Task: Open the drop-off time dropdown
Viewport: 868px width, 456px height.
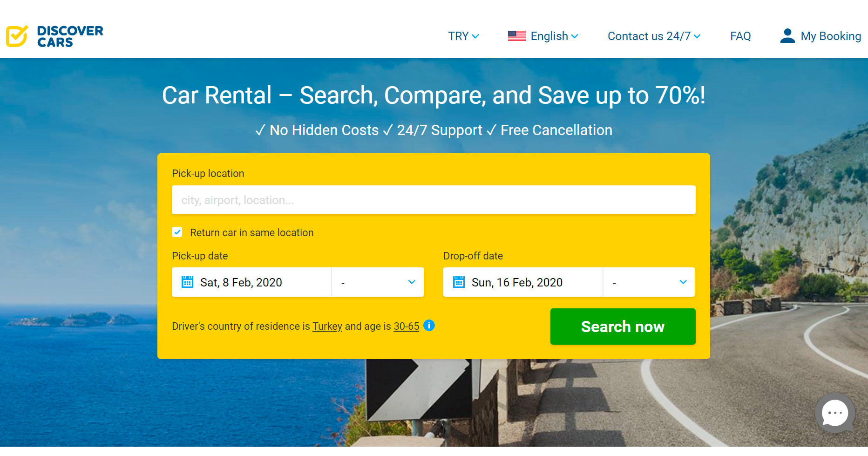Action: coord(649,282)
